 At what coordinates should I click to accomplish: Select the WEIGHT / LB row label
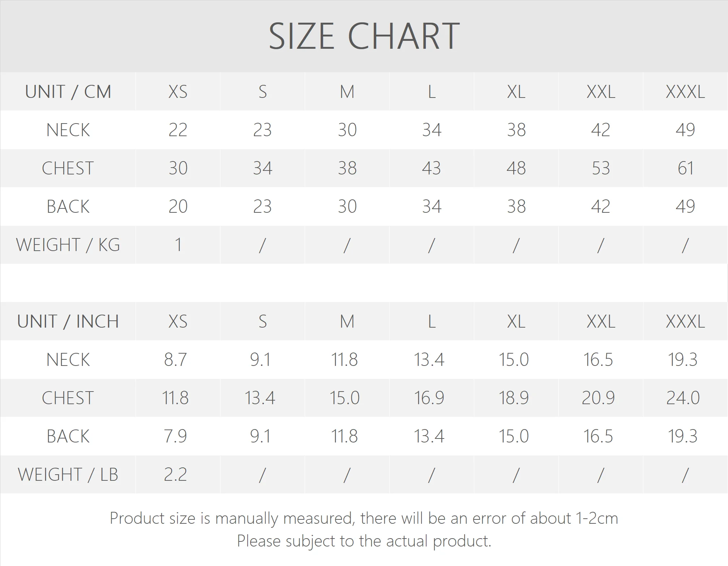(68, 475)
